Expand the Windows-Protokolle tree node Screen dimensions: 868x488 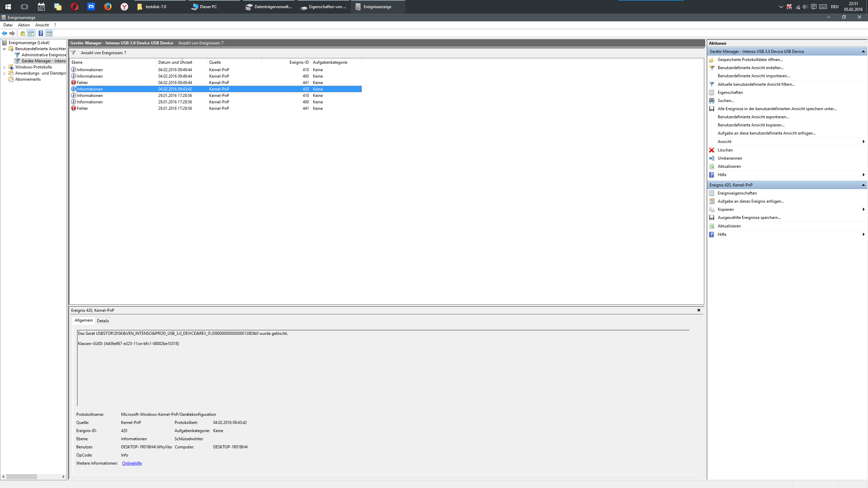tap(4, 67)
